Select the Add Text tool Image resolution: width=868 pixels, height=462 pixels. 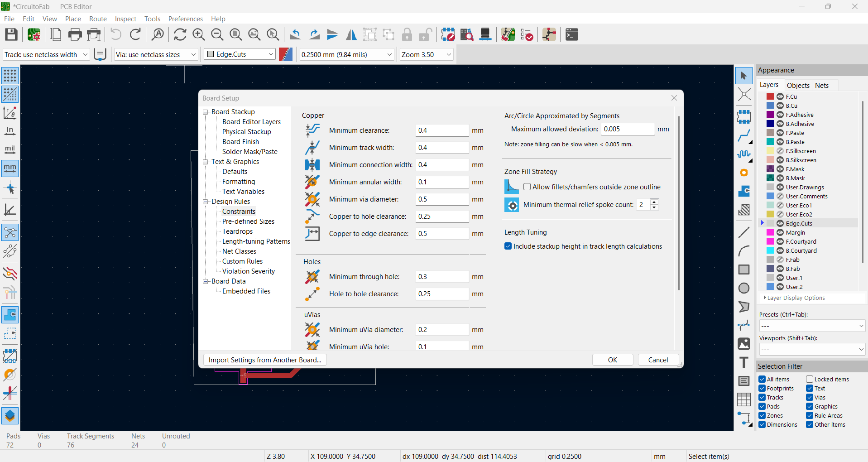coord(744,362)
